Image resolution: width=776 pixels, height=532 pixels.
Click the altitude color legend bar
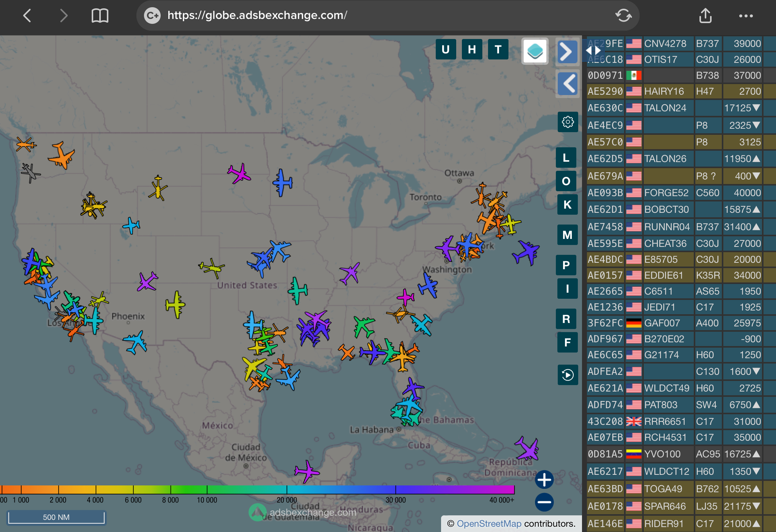[257, 489]
